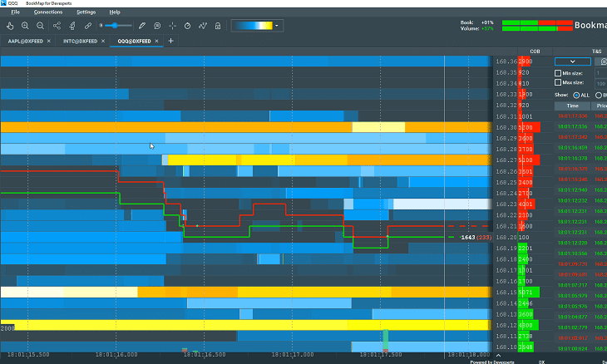The width and height of the screenshot is (607, 364).
Task: Click the chain link icon
Action: click(x=88, y=26)
